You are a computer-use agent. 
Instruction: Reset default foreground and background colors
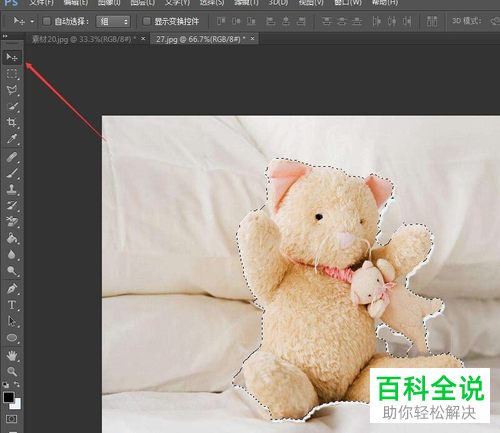click(6, 385)
